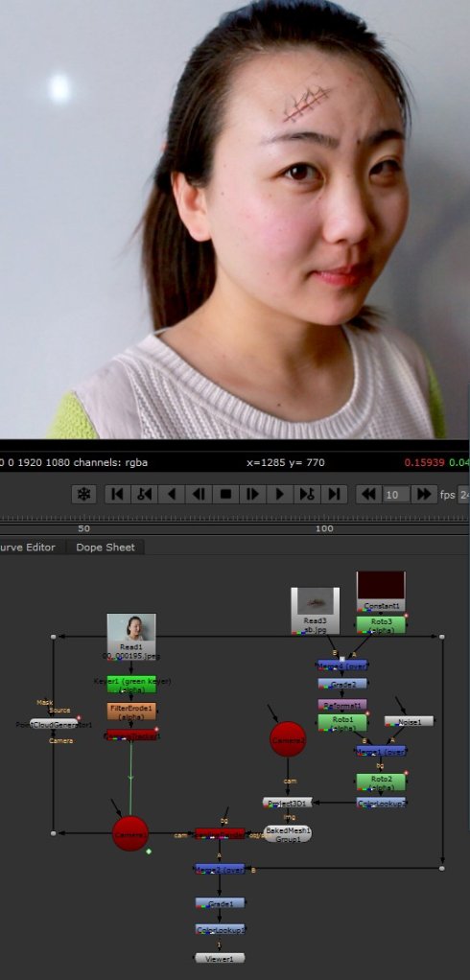This screenshot has height=980, width=470.
Task: Stop playback with the square button
Action: (225, 494)
